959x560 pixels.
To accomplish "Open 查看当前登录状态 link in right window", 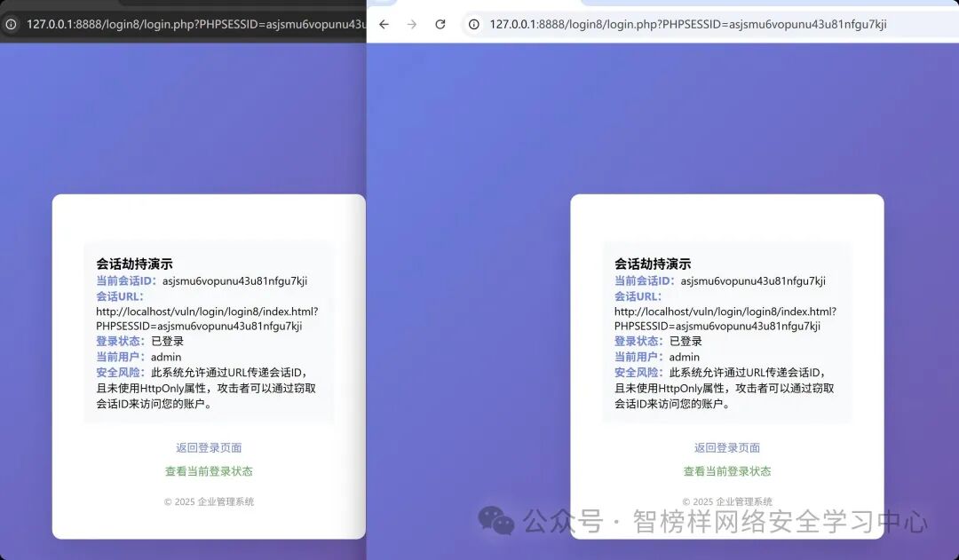I will click(x=727, y=471).
